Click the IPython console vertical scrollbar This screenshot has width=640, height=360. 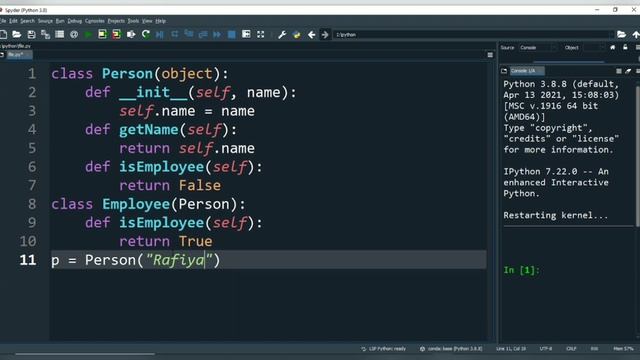pyautogui.click(x=638, y=155)
